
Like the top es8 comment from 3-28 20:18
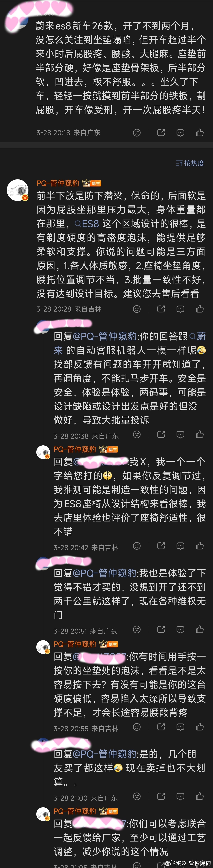[x=200, y=132]
